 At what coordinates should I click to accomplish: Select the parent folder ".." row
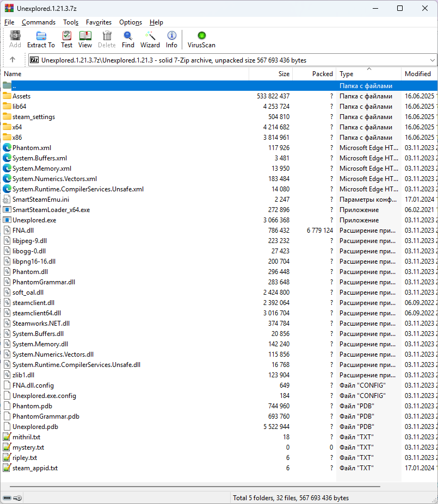[220, 85]
